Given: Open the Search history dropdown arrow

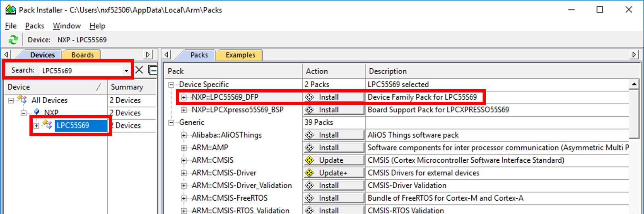Looking at the screenshot, I should click(x=126, y=71).
